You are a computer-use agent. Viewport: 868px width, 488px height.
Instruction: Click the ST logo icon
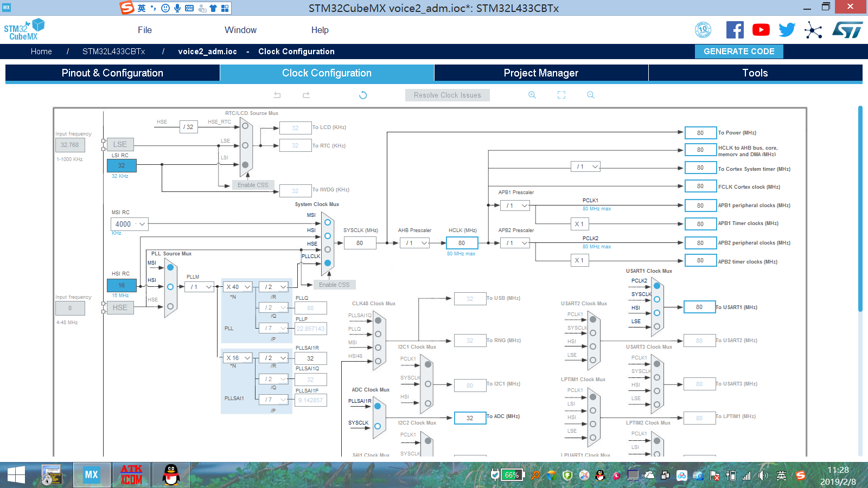pyautogui.click(x=847, y=30)
